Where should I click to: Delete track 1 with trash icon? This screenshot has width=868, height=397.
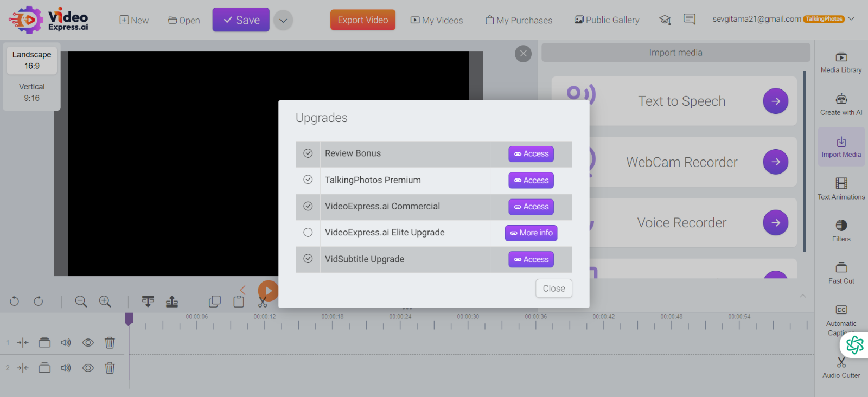(110, 343)
